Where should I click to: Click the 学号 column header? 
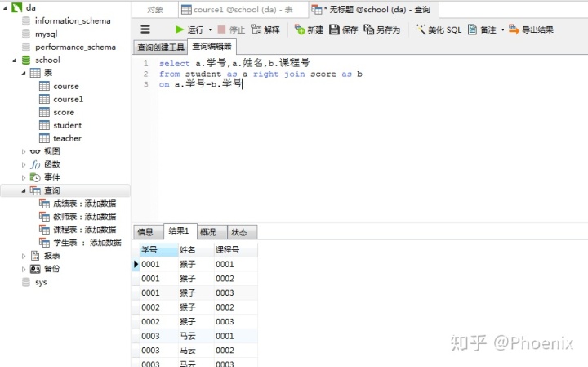159,249
